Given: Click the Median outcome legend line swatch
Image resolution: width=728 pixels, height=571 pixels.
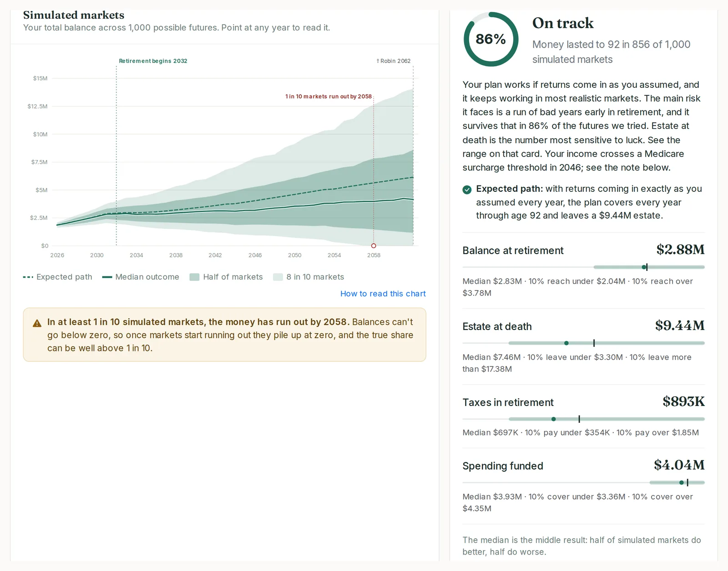Looking at the screenshot, I should (x=107, y=277).
